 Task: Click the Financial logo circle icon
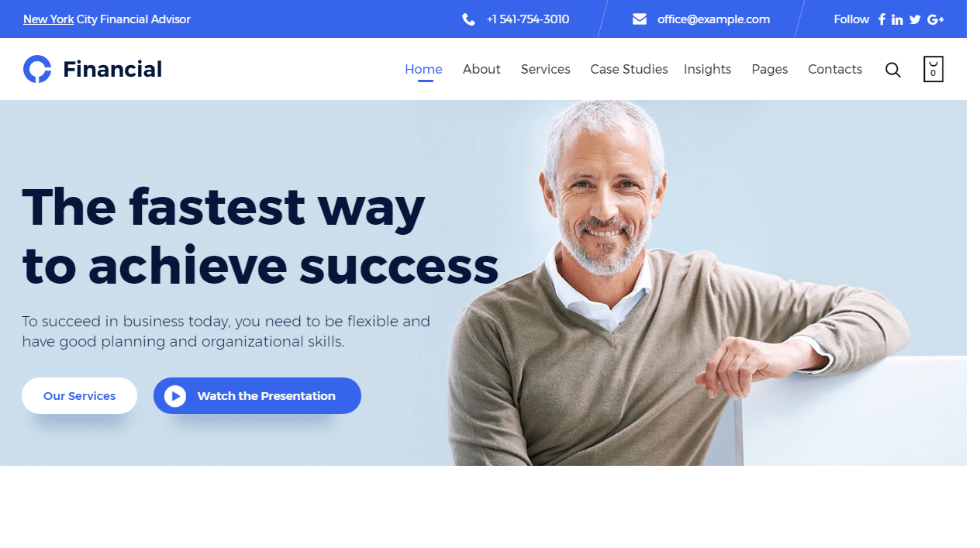point(37,69)
